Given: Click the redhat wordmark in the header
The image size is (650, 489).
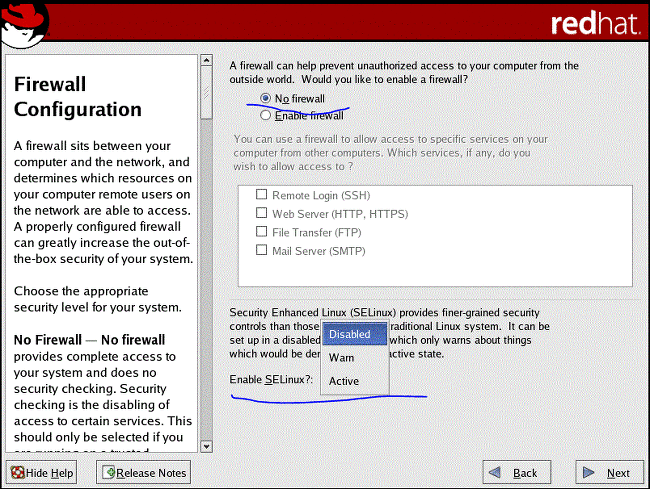Looking at the screenshot, I should [x=595, y=23].
